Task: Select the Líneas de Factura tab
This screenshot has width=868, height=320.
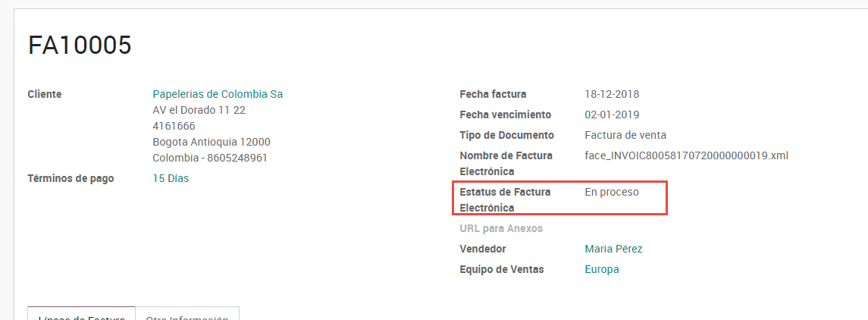Action: pos(81,313)
